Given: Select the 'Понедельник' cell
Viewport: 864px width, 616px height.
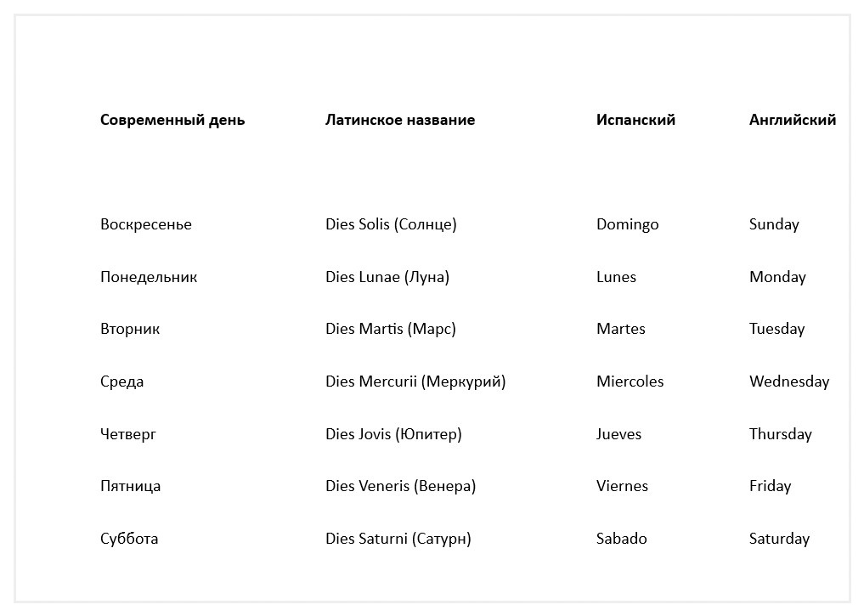Looking at the screenshot, I should pos(149,277).
